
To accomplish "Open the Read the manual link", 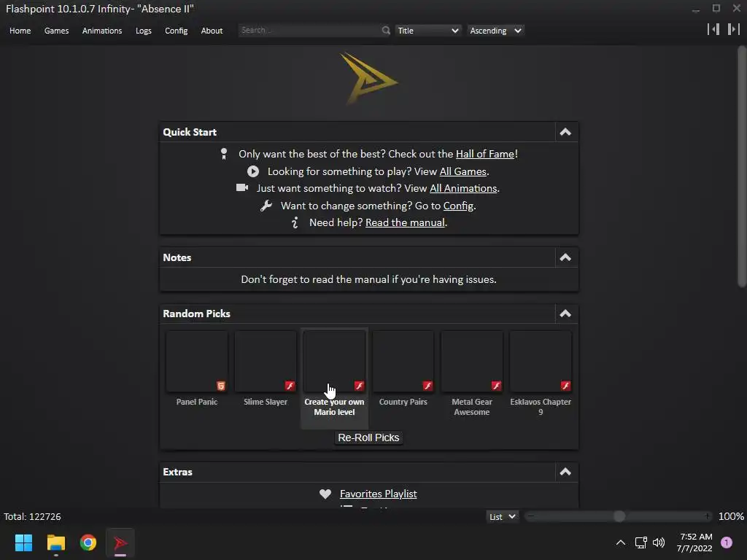I will [x=405, y=222].
